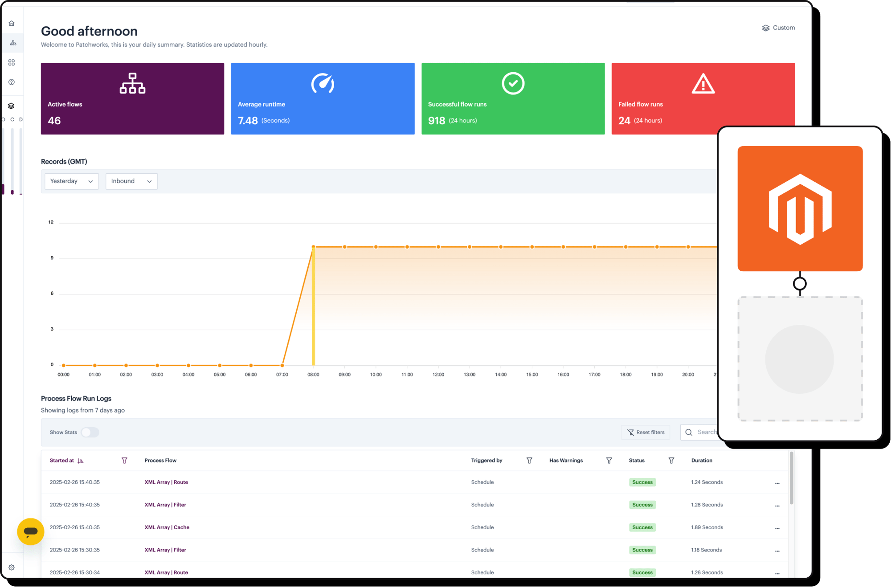The height and width of the screenshot is (588, 891).
Task: Open the XML Array | Route flow at 15:40:35
Action: 166,482
